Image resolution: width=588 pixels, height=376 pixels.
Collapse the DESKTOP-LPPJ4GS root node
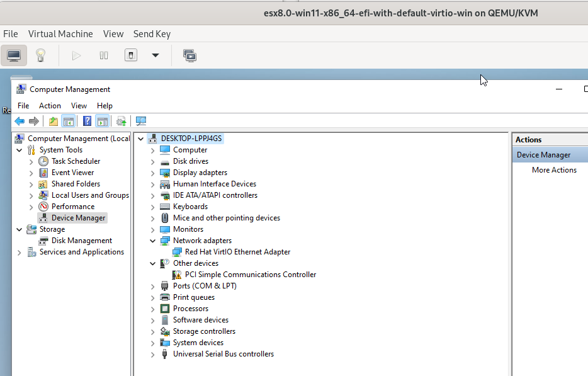(x=140, y=139)
